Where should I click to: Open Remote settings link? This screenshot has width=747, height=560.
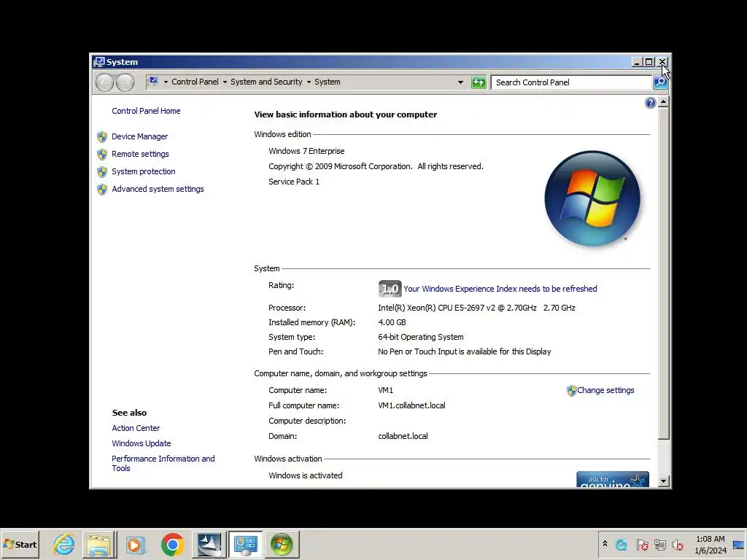[x=140, y=155]
